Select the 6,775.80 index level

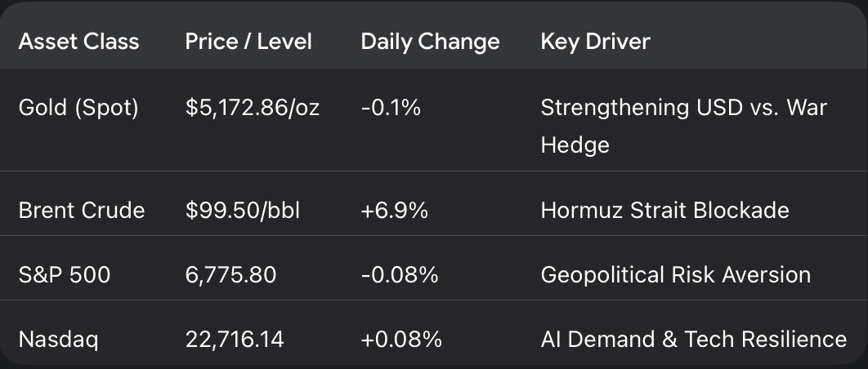(230, 275)
